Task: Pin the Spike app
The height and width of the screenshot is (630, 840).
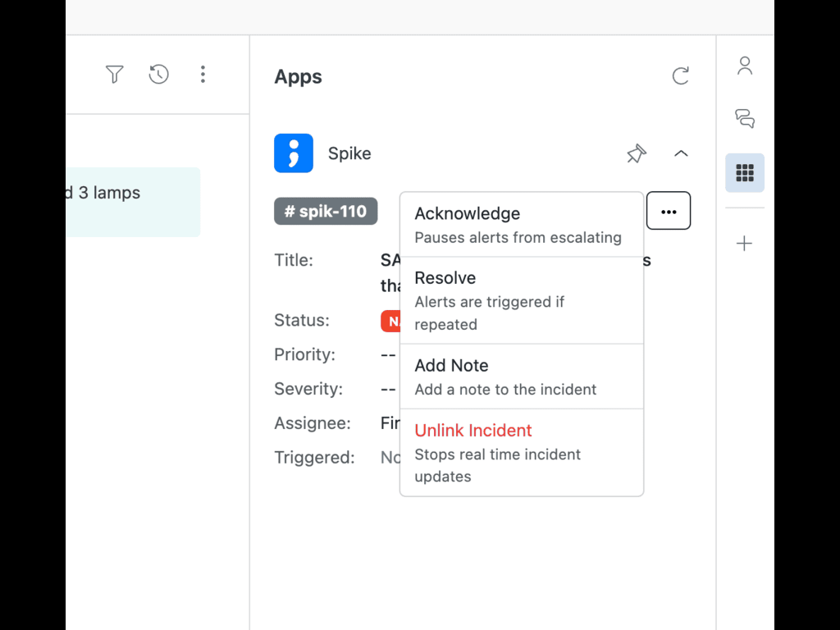Action: [637, 153]
